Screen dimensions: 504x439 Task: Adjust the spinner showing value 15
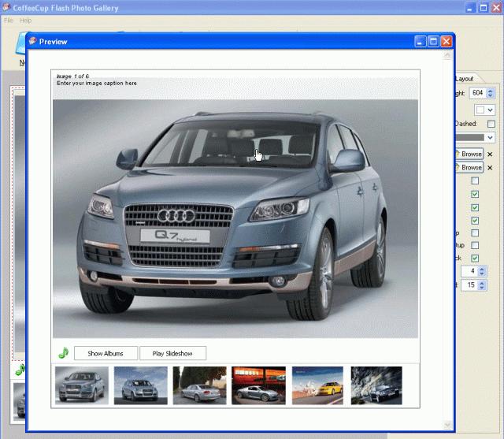(x=481, y=285)
